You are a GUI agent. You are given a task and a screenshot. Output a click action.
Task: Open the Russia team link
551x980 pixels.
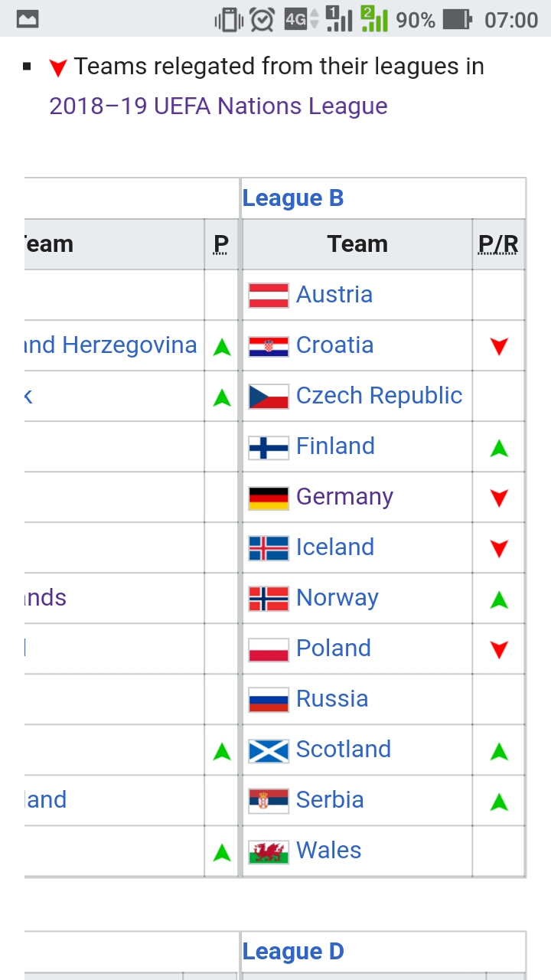pos(332,699)
